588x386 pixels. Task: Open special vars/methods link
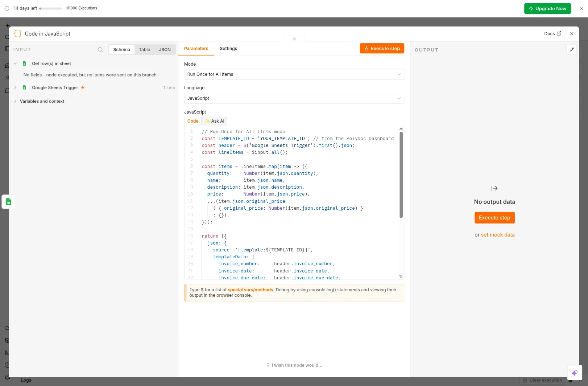click(250, 290)
